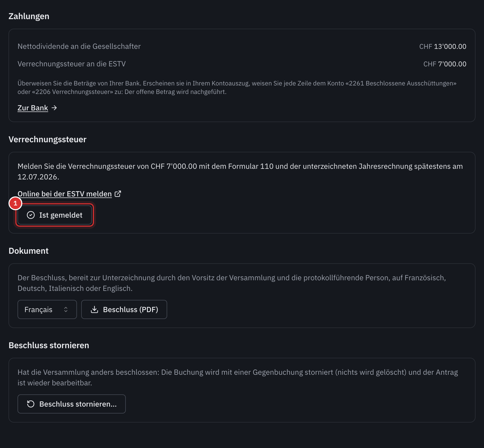Mark tax as reported with Ist gemeldet
Screen dimensions: 484x448
[55, 215]
